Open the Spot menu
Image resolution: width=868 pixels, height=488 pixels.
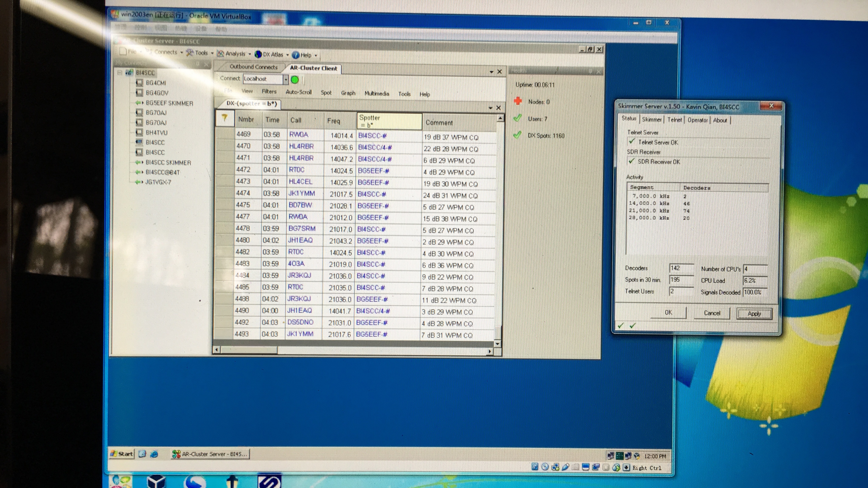point(326,93)
